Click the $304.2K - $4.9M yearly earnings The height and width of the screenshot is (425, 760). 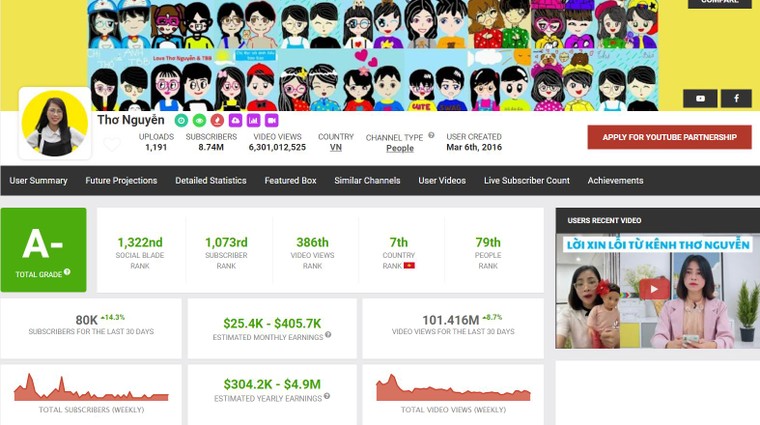coord(272,384)
